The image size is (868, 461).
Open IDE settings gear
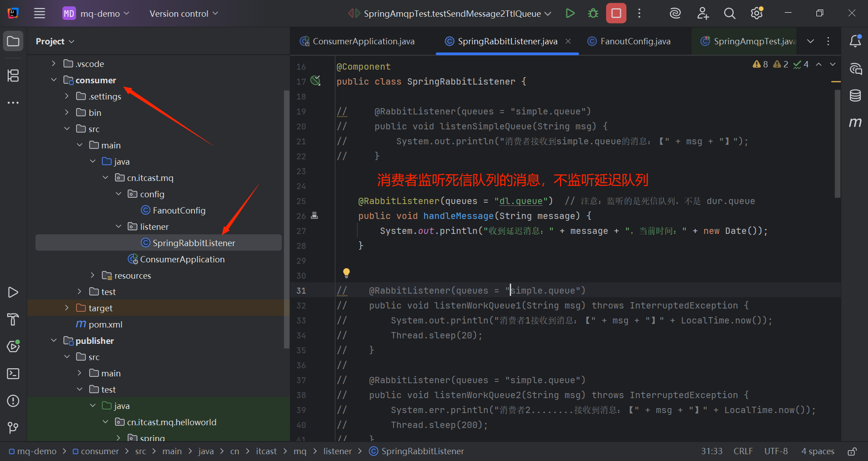click(757, 14)
